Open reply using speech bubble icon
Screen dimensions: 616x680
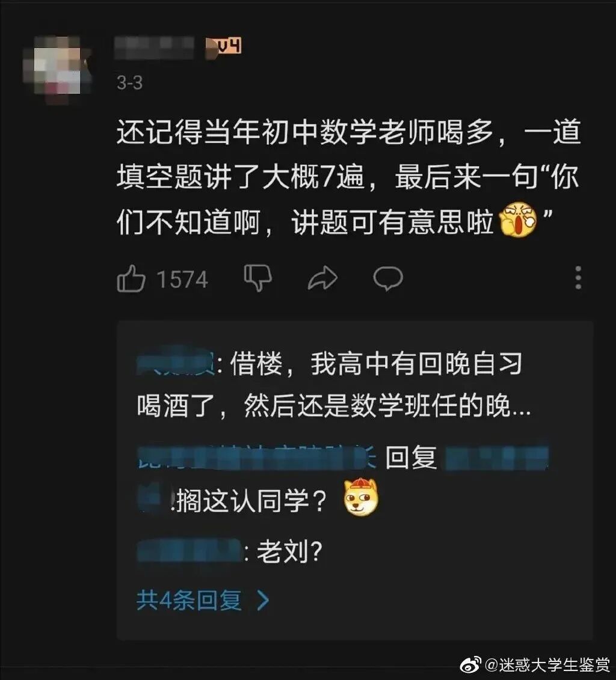tap(388, 278)
